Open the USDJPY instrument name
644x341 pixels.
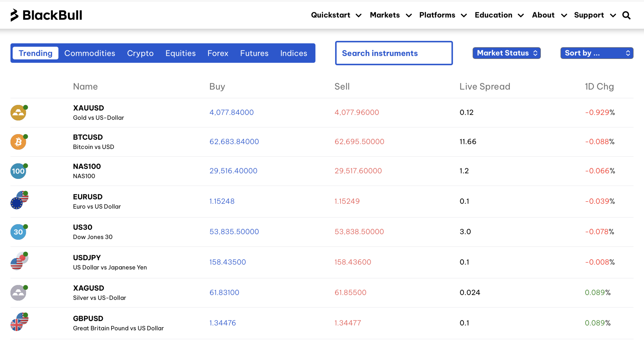coord(87,258)
